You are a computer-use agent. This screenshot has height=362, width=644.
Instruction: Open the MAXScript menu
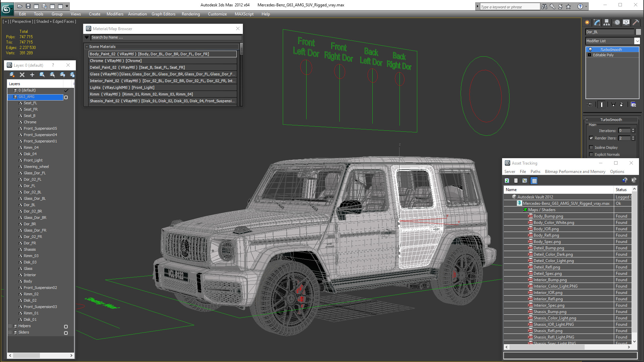coord(244,14)
